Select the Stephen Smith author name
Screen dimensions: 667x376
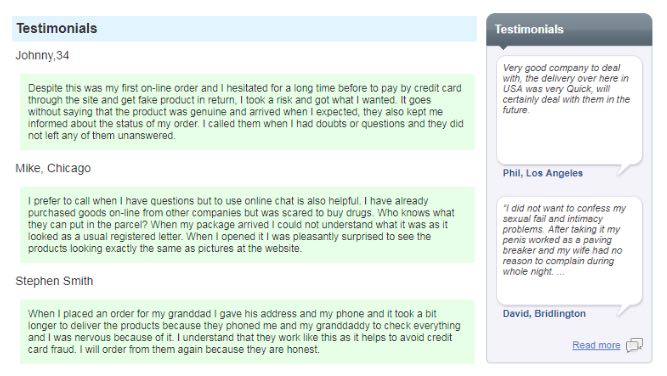pos(54,281)
